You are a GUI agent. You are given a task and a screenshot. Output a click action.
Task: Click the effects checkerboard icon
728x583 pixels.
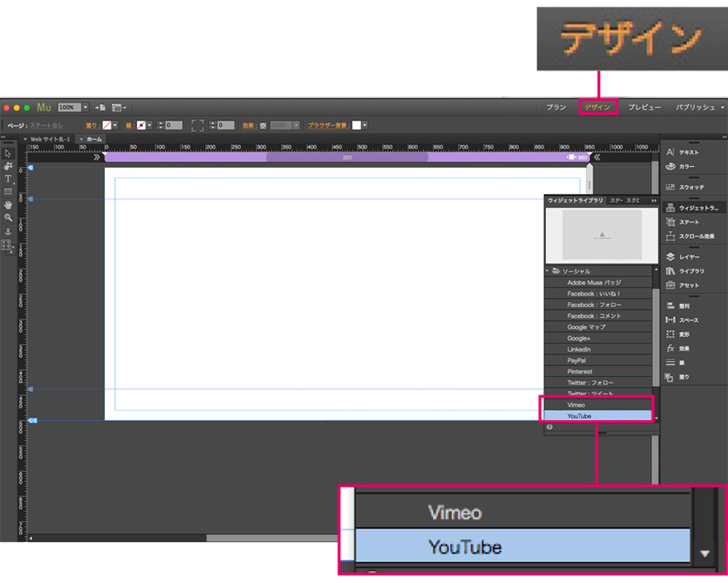pos(263,125)
